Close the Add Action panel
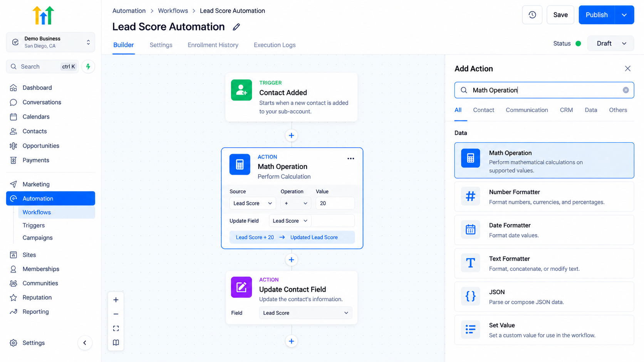Viewport: 644px width, 362px height. (x=627, y=68)
